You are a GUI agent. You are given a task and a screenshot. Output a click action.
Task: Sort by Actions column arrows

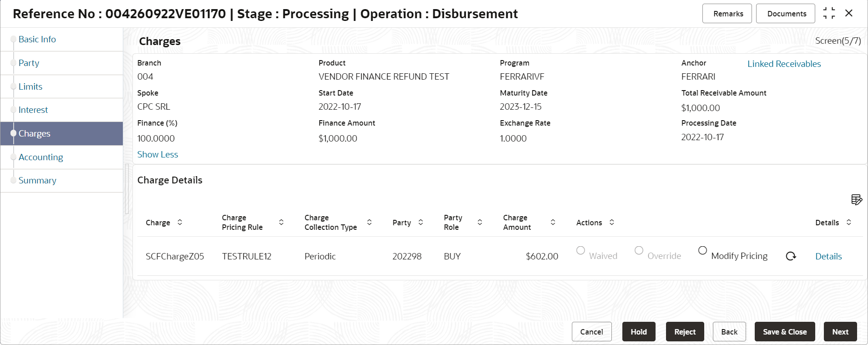(x=612, y=222)
